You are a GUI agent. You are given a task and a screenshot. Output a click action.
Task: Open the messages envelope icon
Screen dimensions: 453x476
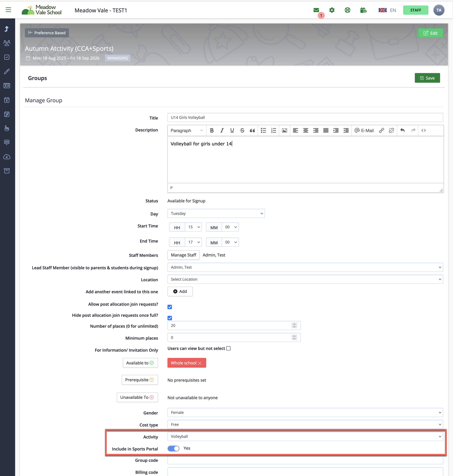[316, 10]
